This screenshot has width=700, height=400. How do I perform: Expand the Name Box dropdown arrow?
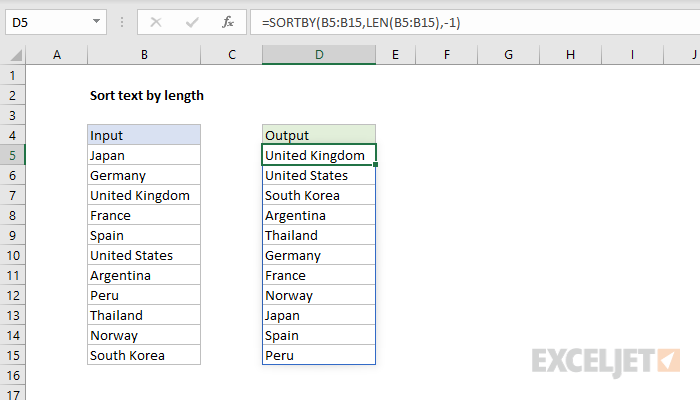point(96,21)
